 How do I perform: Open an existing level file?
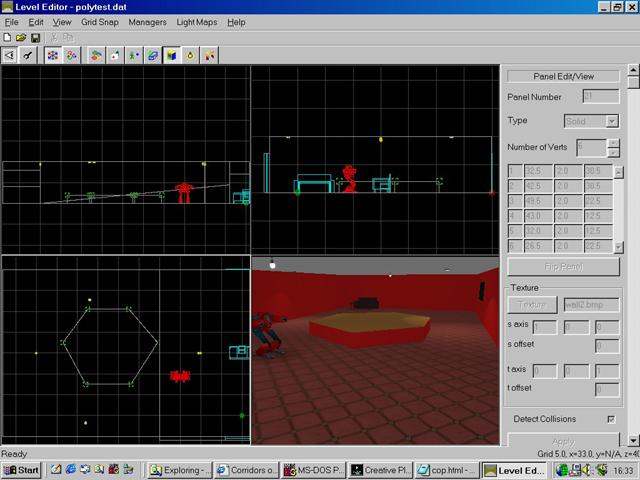tap(21, 38)
